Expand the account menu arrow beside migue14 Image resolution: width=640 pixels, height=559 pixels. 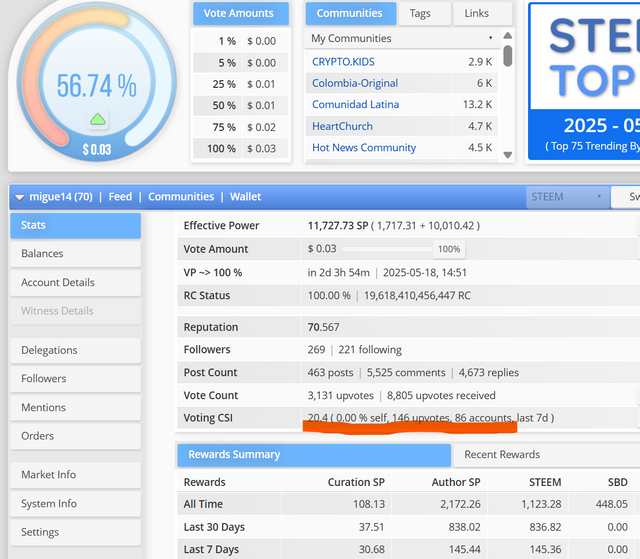19,197
